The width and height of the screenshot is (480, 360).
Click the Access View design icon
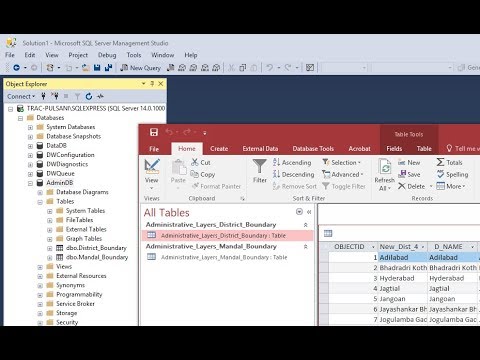(x=152, y=166)
